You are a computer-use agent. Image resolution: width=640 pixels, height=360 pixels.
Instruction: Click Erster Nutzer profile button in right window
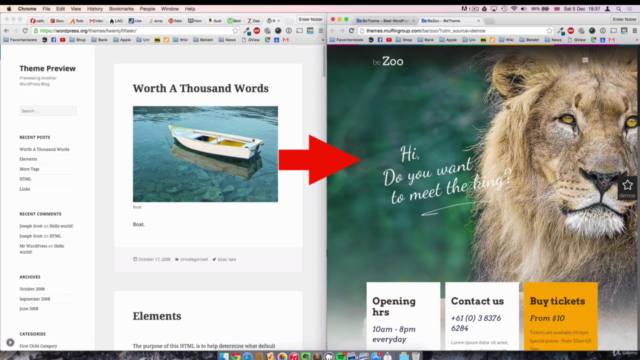point(624,19)
